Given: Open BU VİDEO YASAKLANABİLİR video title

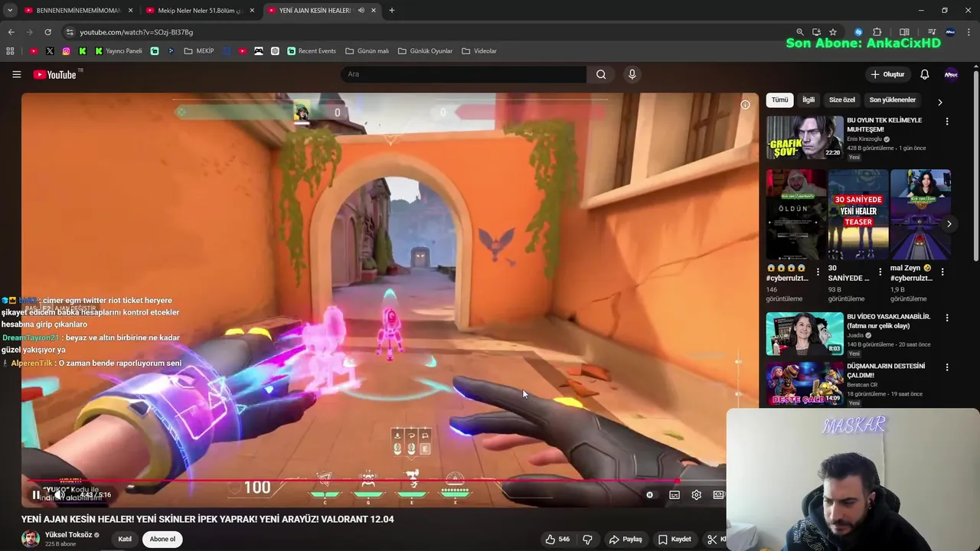Looking at the screenshot, I should point(889,321).
